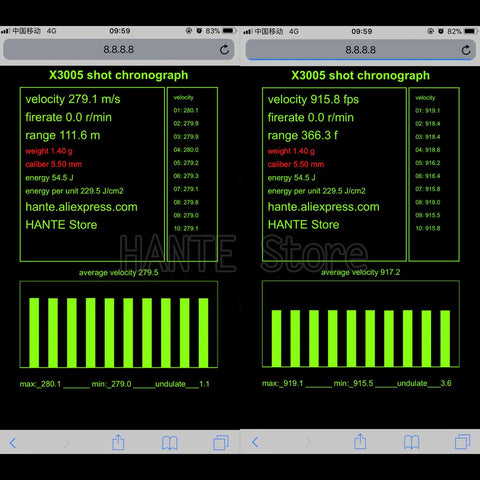Tap 'average velocity 279.5' label
This screenshot has height=480, width=480.
click(118, 273)
